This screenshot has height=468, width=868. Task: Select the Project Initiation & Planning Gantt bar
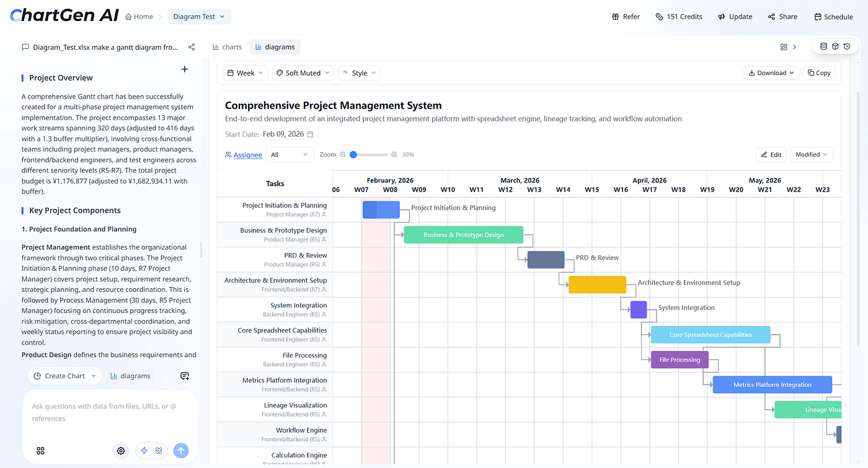(381, 210)
